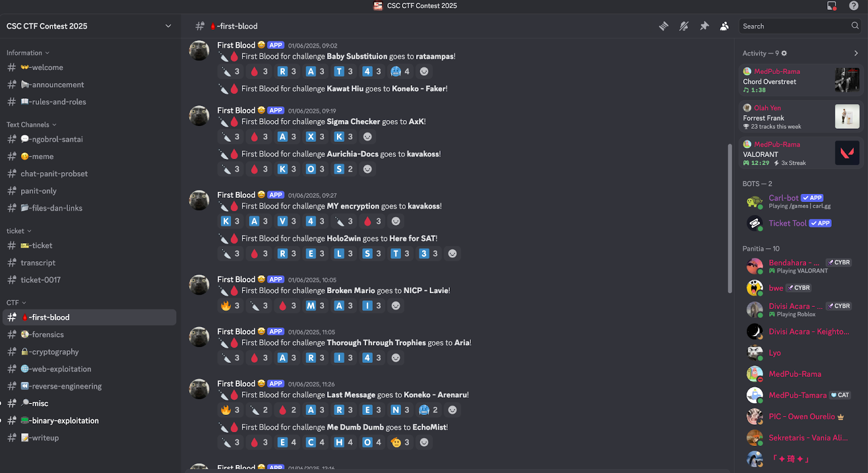The height and width of the screenshot is (473, 868).
Task: Toggle the member list icon
Action: pos(724,26)
